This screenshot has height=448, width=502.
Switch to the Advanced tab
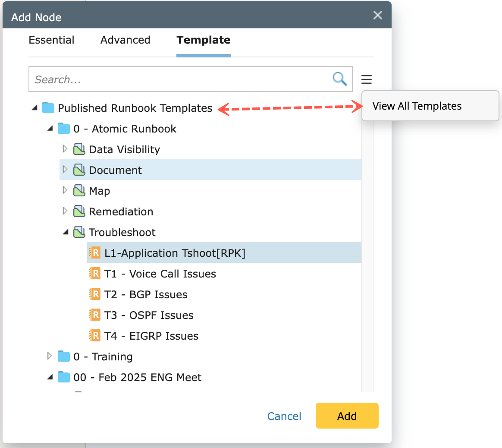125,40
